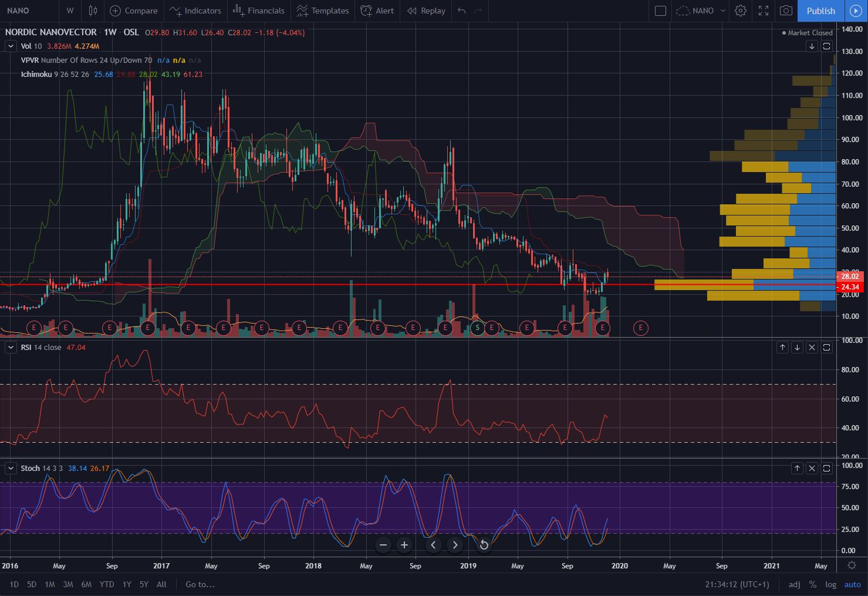Move the Stoch pane up
The image size is (868, 596).
tap(797, 468)
